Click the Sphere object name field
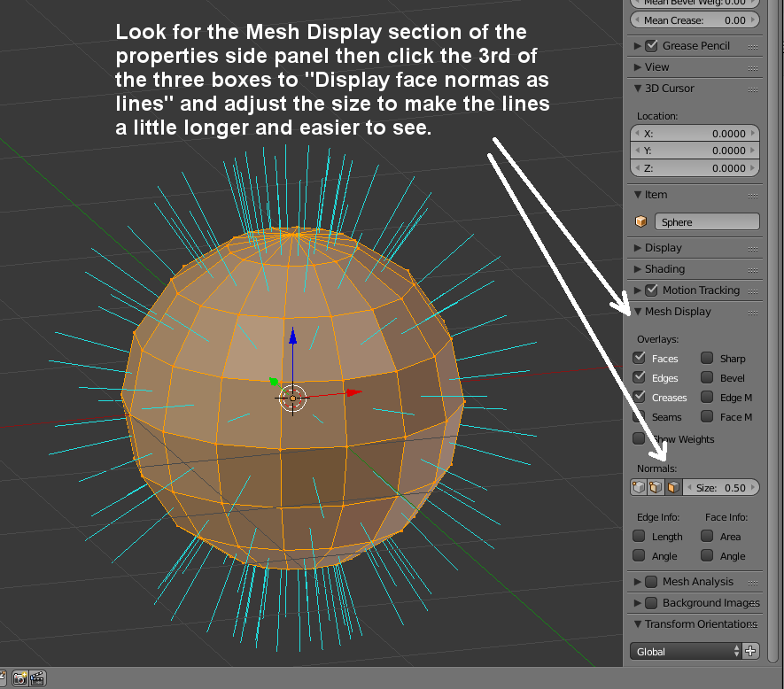The height and width of the screenshot is (689, 784). tap(707, 221)
